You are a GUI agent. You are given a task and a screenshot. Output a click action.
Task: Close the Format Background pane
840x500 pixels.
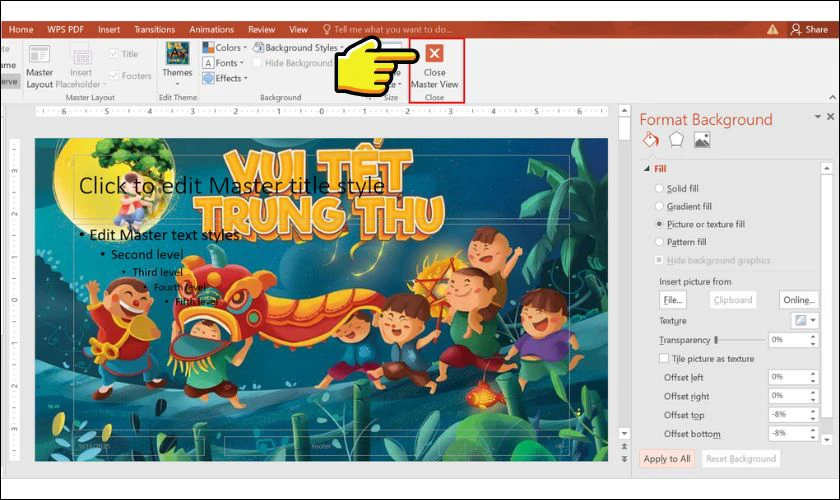[x=830, y=117]
